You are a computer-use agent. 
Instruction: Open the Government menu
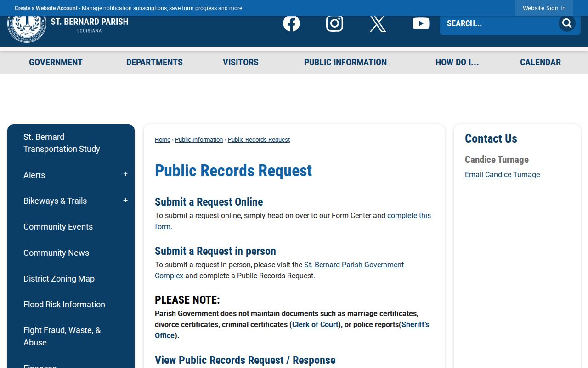(56, 62)
